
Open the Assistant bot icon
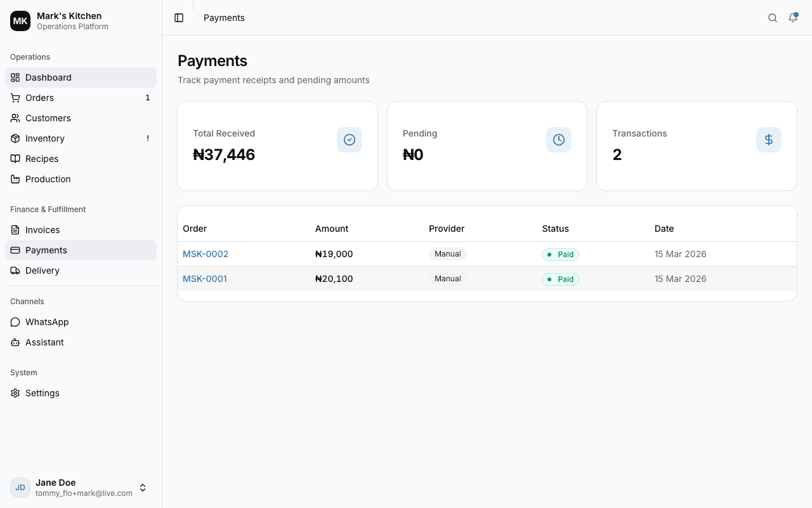coord(15,342)
